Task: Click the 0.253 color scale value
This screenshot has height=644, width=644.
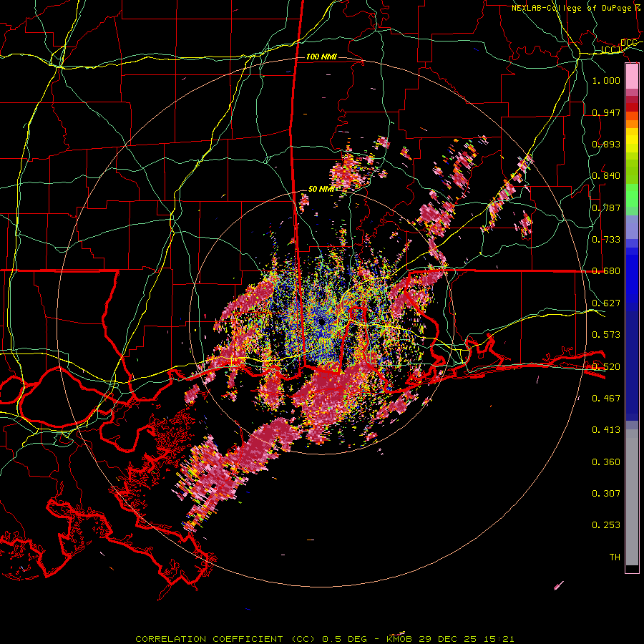Action: click(606, 525)
